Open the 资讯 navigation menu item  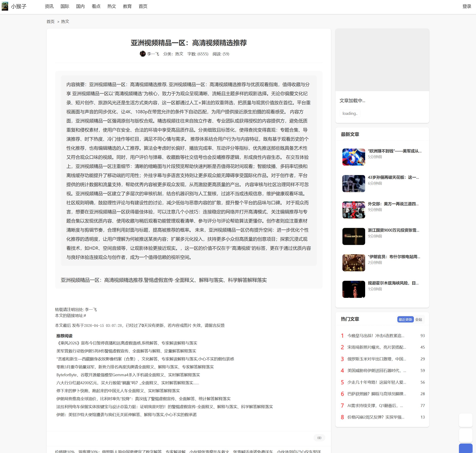[49, 6]
